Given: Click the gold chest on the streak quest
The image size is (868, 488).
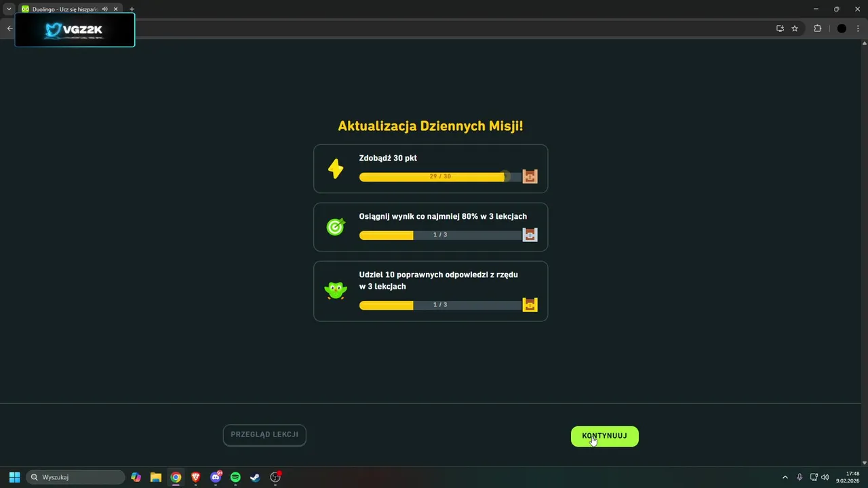Looking at the screenshot, I should pos(530,304).
